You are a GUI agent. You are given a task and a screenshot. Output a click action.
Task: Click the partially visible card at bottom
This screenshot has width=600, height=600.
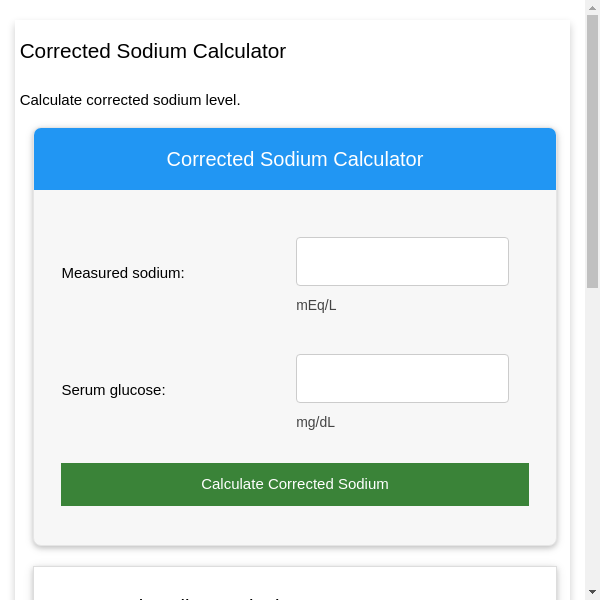click(294, 584)
